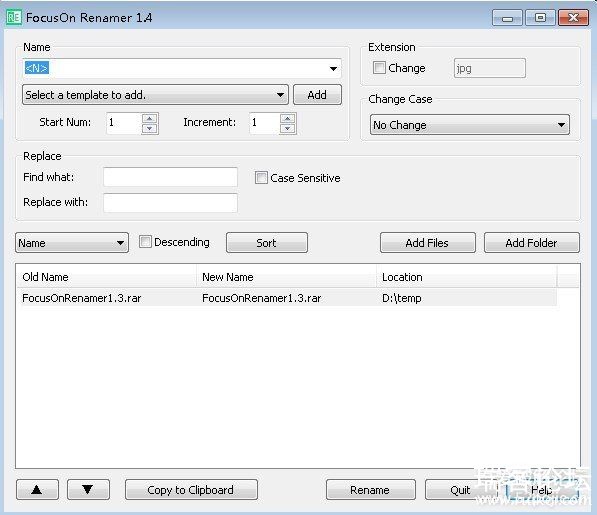Move selected file down with the down arrow button
The image size is (597, 515).
pyautogui.click(x=88, y=489)
